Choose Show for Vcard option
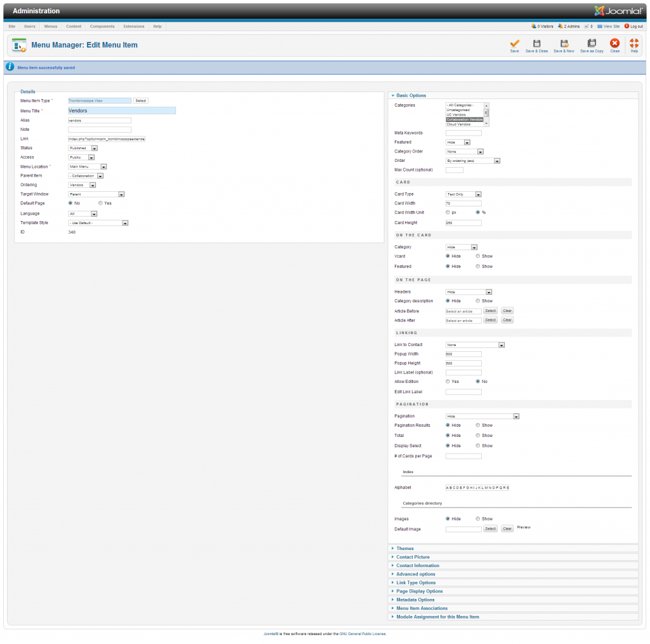This screenshot has height=644, width=650. coord(477,257)
